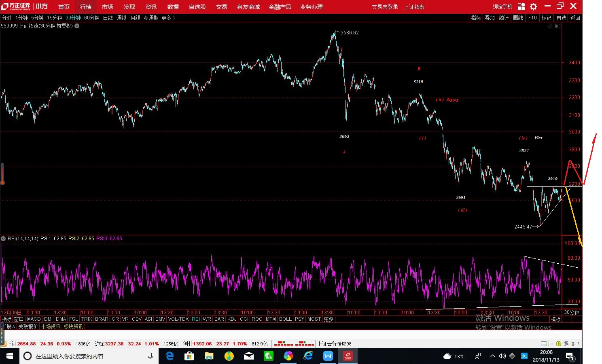Switch chart to 5分钟 period
The height and width of the screenshot is (364, 602).
point(37,18)
